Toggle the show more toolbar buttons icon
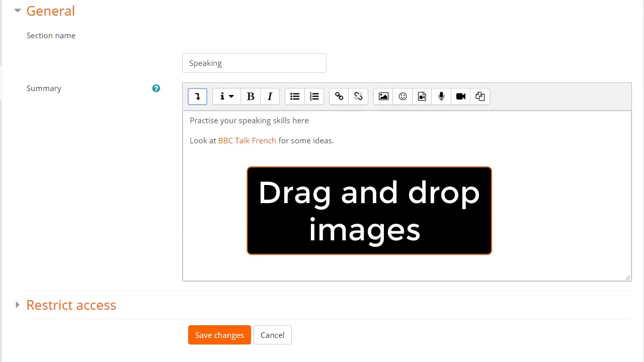 pyautogui.click(x=197, y=97)
